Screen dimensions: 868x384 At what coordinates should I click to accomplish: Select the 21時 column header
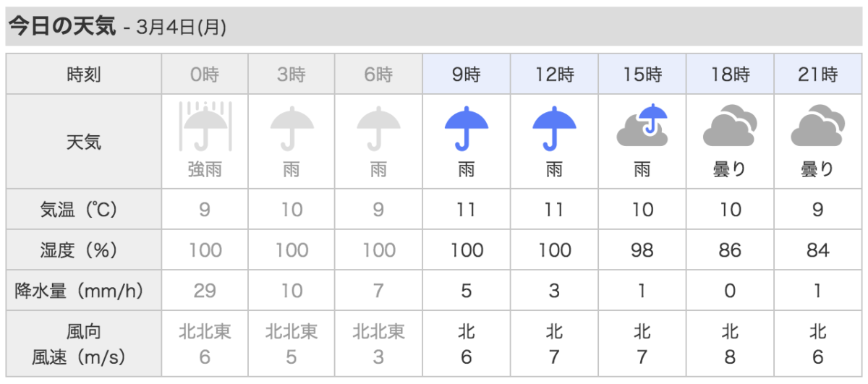818,74
